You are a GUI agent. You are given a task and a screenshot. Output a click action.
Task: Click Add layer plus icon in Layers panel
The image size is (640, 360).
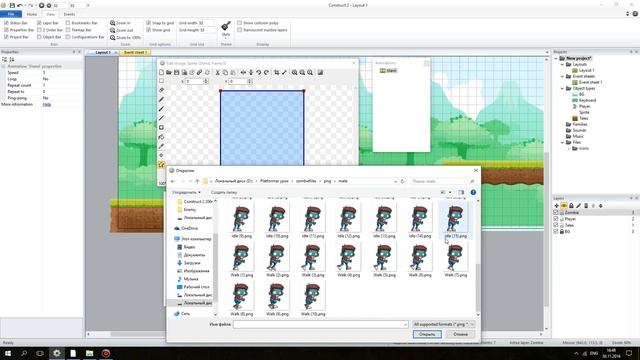(x=556, y=206)
